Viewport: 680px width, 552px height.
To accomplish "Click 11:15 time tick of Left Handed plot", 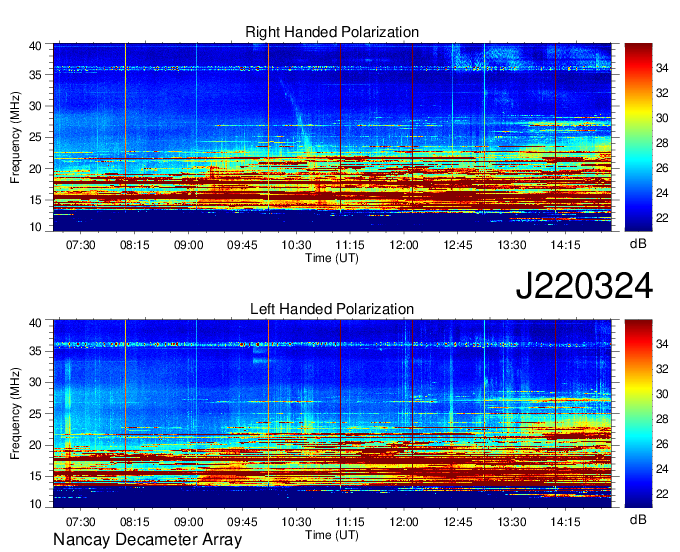I will pos(350,521).
